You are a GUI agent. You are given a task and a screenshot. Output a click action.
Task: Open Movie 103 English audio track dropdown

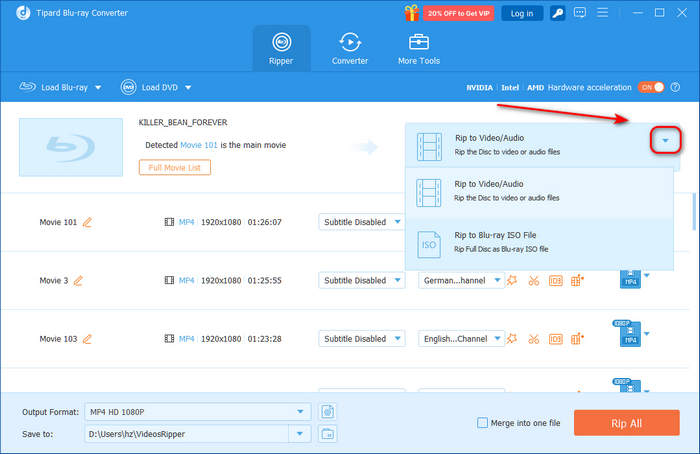pyautogui.click(x=461, y=339)
